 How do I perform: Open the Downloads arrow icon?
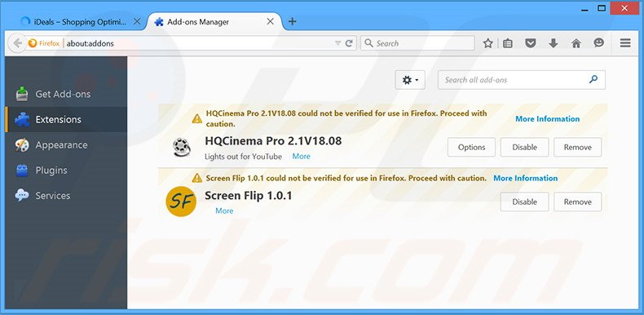(554, 43)
